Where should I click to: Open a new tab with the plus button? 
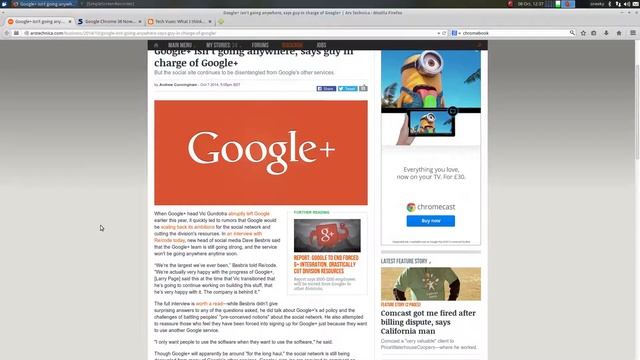click(x=221, y=21)
